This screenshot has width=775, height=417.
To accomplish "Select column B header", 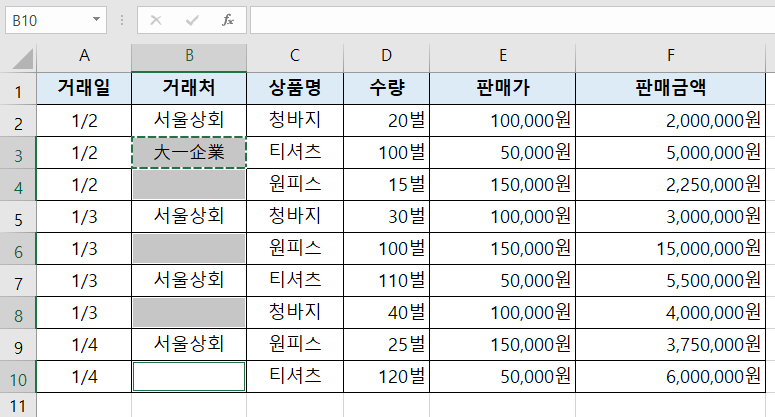I will pos(189,56).
